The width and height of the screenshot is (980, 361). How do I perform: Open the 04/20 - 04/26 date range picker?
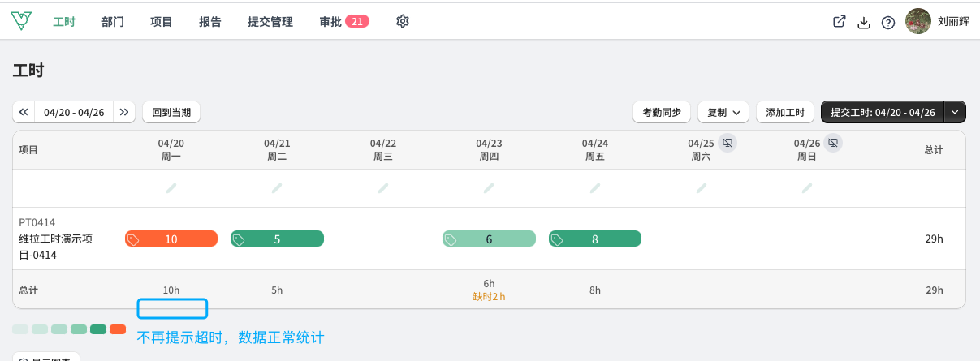(74, 112)
